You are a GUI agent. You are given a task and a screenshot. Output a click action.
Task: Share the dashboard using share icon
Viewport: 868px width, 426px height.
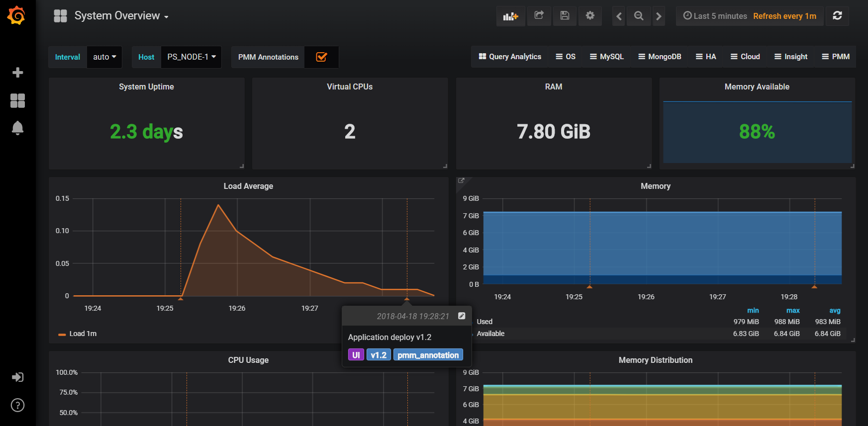539,16
